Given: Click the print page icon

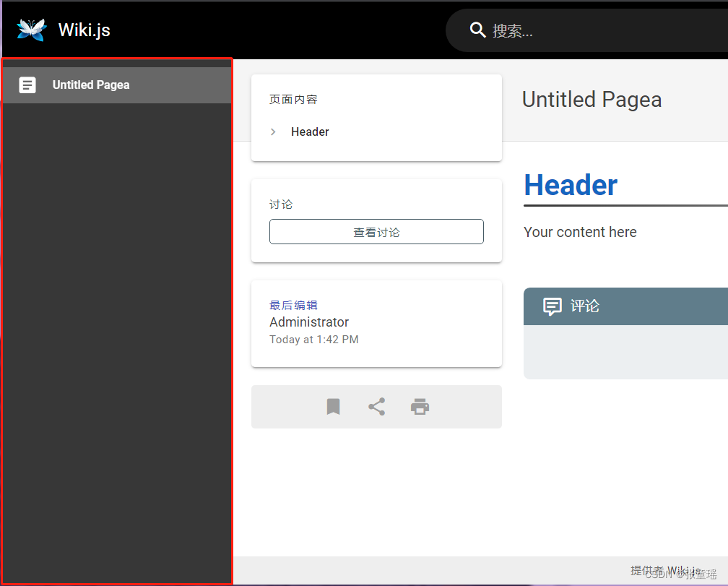Looking at the screenshot, I should (420, 406).
